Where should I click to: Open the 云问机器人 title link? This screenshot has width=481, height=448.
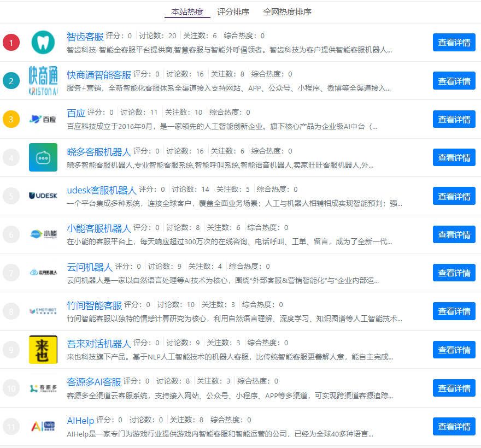click(x=90, y=267)
